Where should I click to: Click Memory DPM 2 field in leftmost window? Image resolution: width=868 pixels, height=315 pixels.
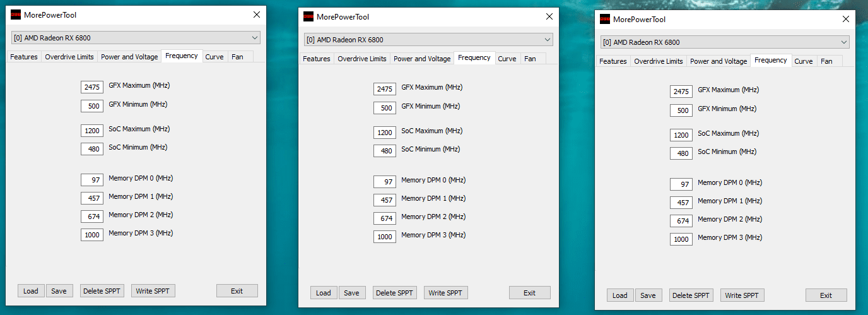coord(92,216)
